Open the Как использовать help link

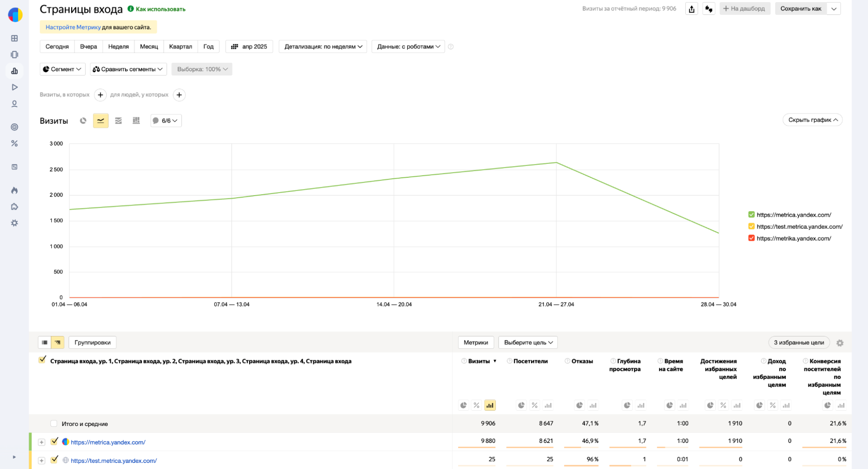156,9
